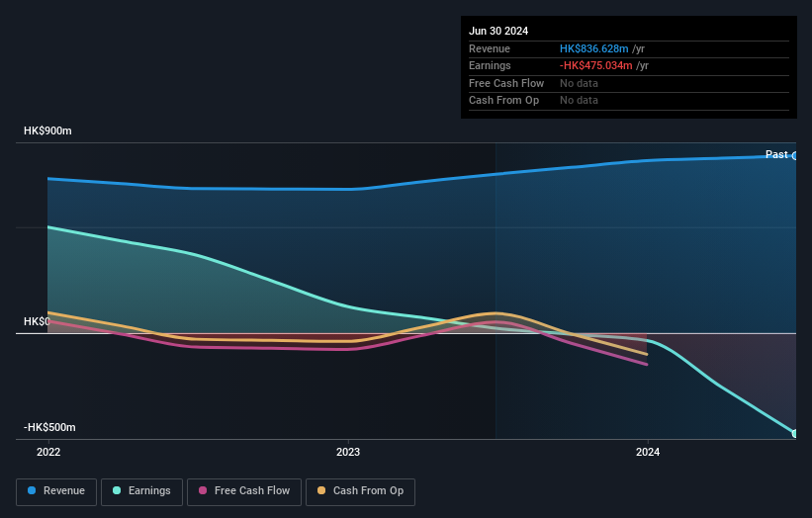
Task: Select the 2023 x-axis label
Action: pos(348,453)
